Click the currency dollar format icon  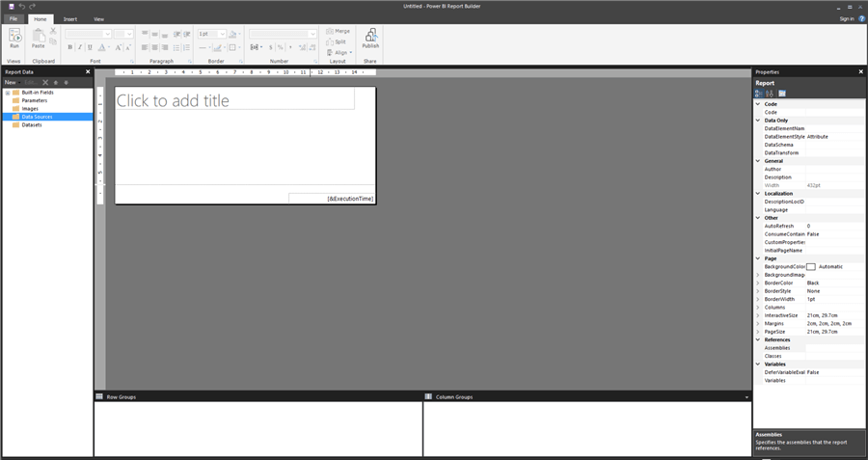[271, 47]
